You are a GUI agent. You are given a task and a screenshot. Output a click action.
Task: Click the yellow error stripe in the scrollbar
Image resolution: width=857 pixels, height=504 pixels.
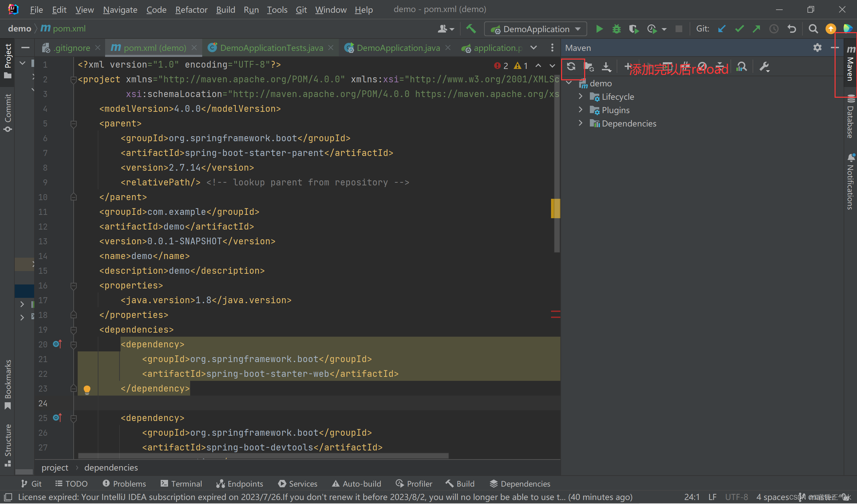click(556, 208)
